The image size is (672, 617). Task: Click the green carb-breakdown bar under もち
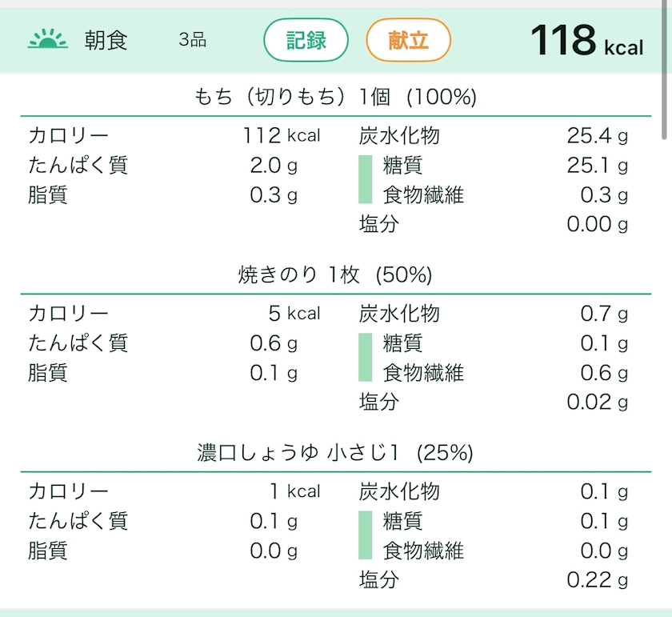366,179
